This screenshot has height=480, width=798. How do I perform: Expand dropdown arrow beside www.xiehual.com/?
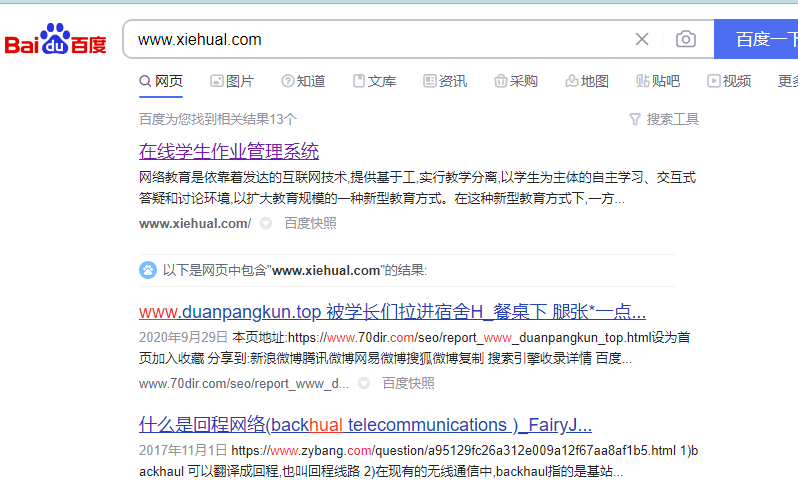coord(266,223)
